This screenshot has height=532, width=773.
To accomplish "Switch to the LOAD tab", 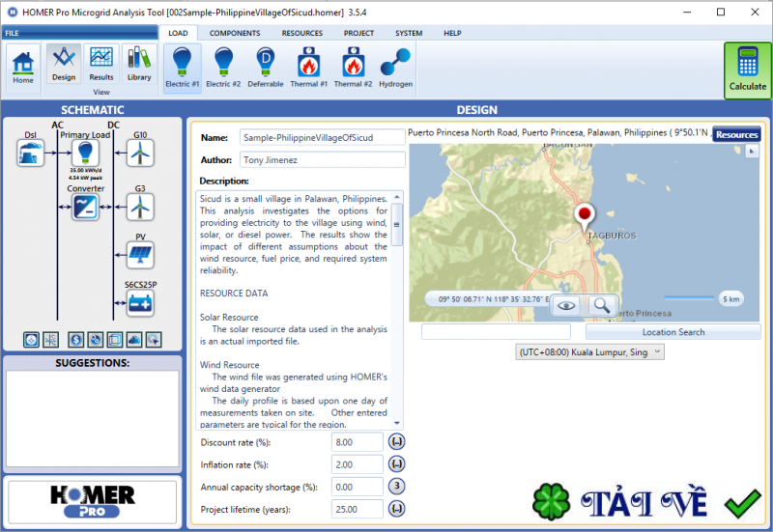I will [178, 33].
